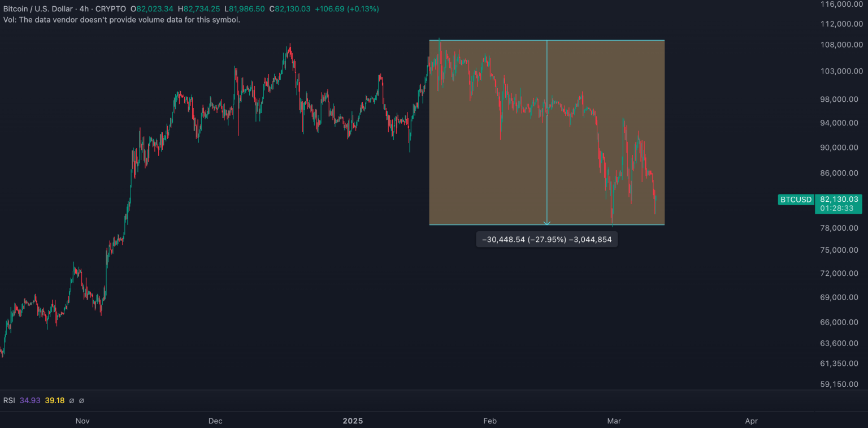Click the 98,000.00 price scale level
This screenshot has width=868, height=428.
point(839,99)
